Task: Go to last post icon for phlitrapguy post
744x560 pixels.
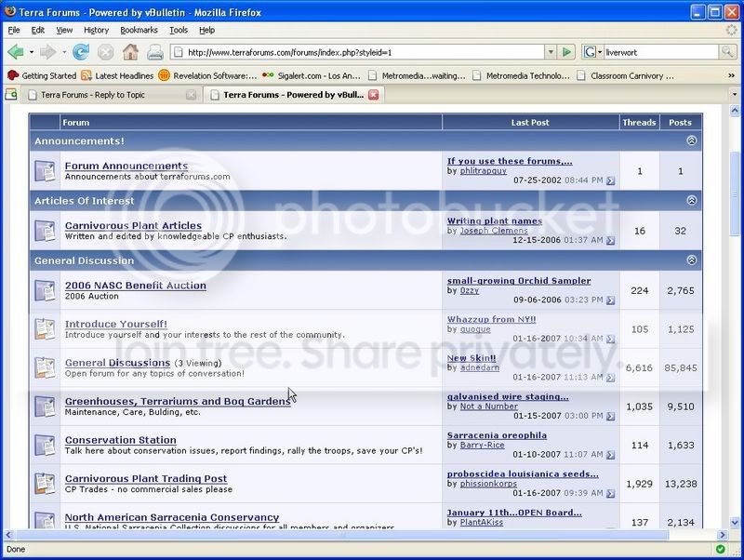Action: [611, 180]
